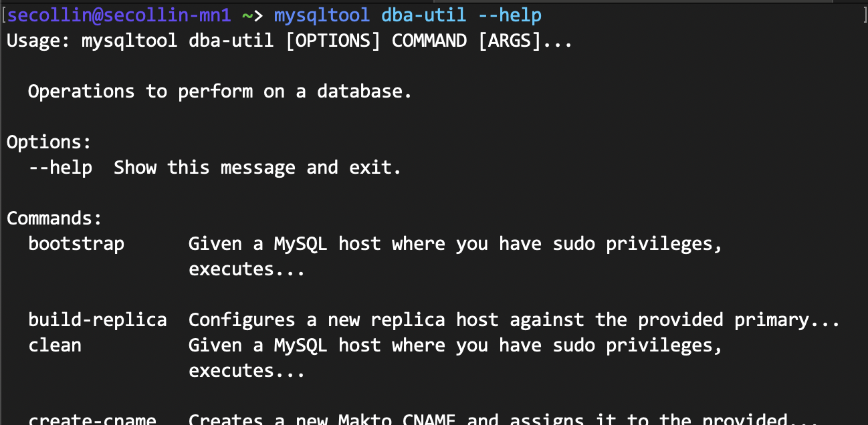The width and height of the screenshot is (868, 425).
Task: Click the COMMAND word in usage line
Action: (429, 41)
